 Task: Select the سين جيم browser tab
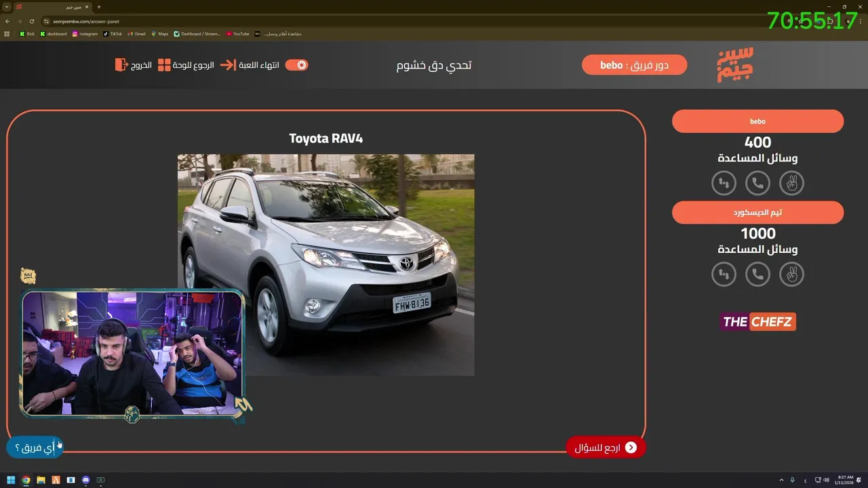[x=52, y=7]
